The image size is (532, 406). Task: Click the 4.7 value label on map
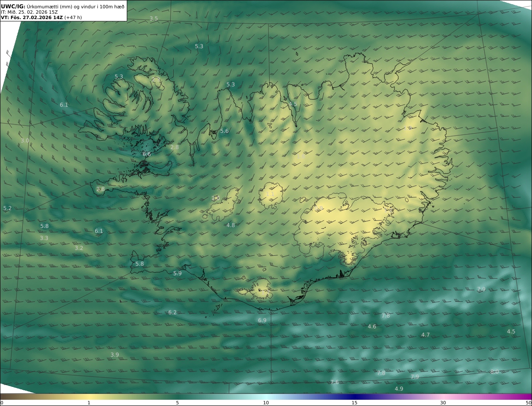pos(426,335)
